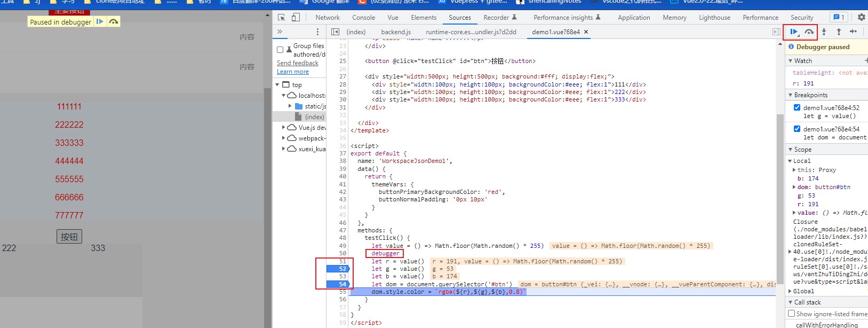
Task: Step out of current function
Action: point(839,32)
